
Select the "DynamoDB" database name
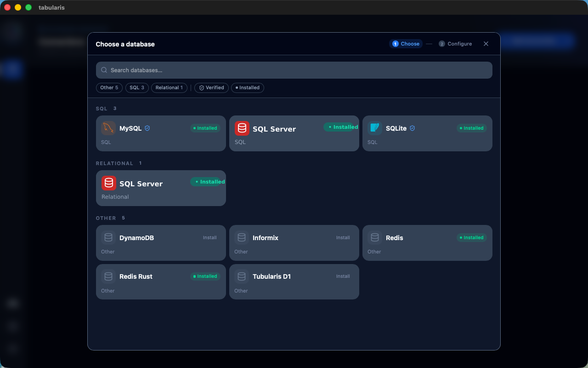[x=136, y=238]
